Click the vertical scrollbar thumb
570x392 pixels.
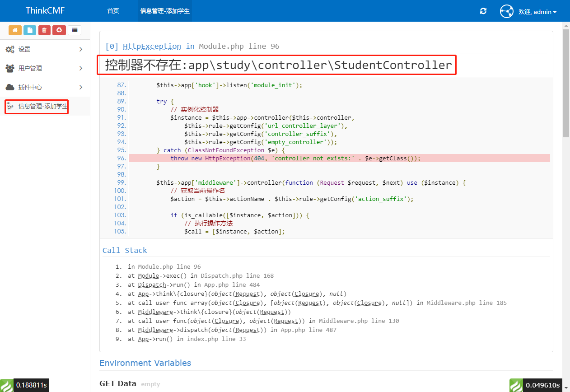[x=566, y=84]
